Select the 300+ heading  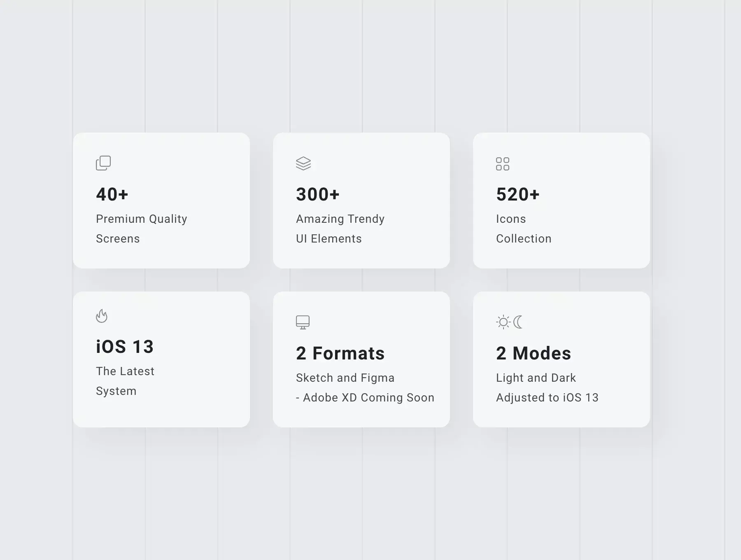tap(318, 194)
